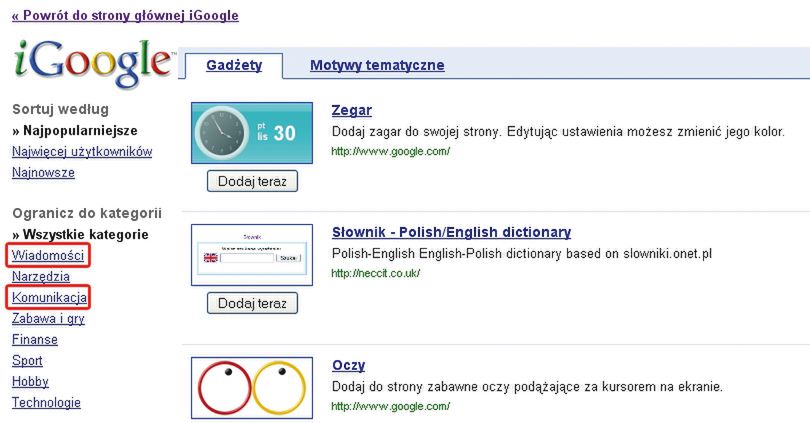
Task: Filter by Wiadomości category
Action: pos(48,256)
